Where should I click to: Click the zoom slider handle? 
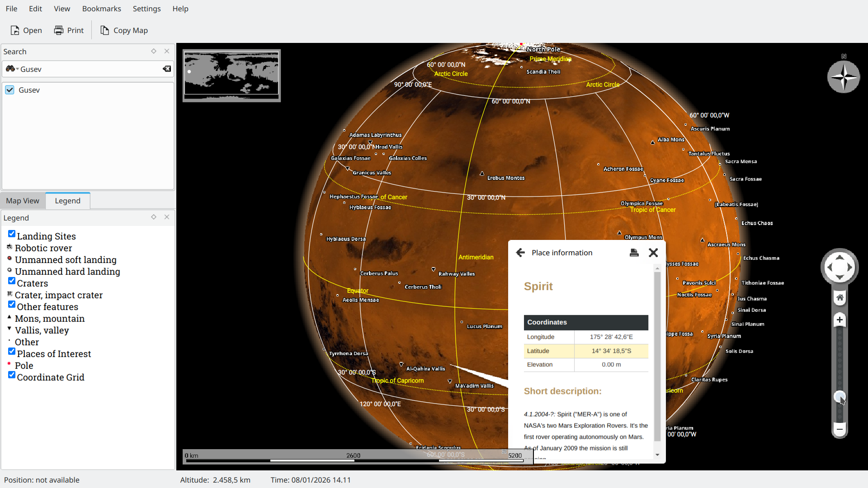point(840,397)
